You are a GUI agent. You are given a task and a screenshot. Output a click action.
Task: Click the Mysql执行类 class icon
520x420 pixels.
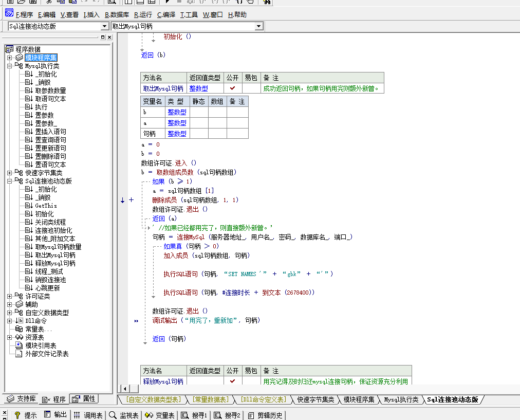(19, 66)
